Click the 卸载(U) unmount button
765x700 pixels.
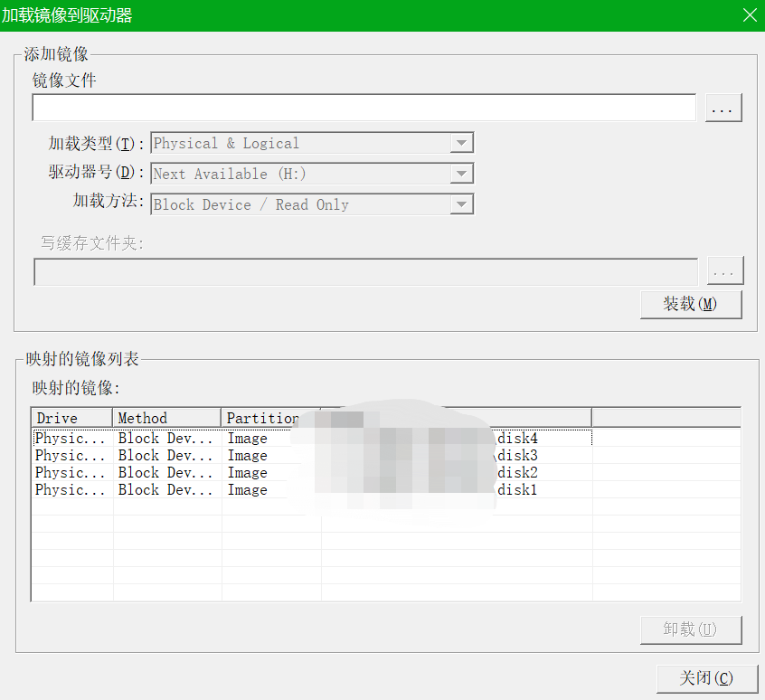pyautogui.click(x=691, y=629)
